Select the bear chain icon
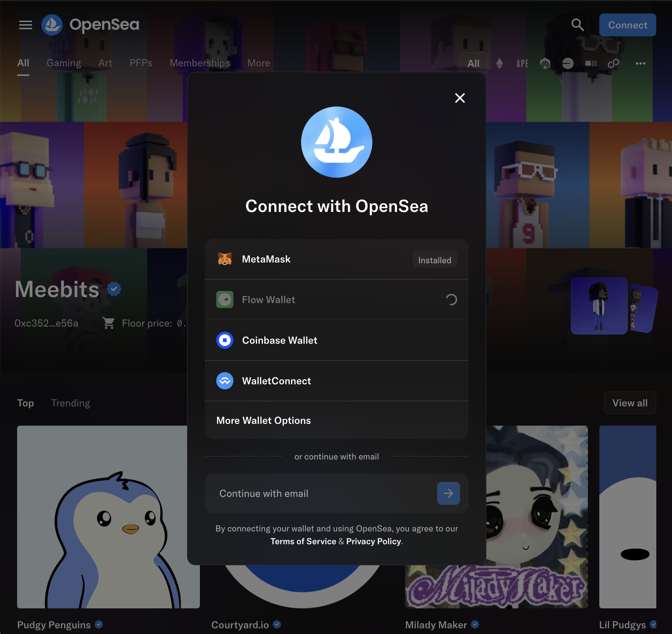672x634 pixels. point(591,63)
